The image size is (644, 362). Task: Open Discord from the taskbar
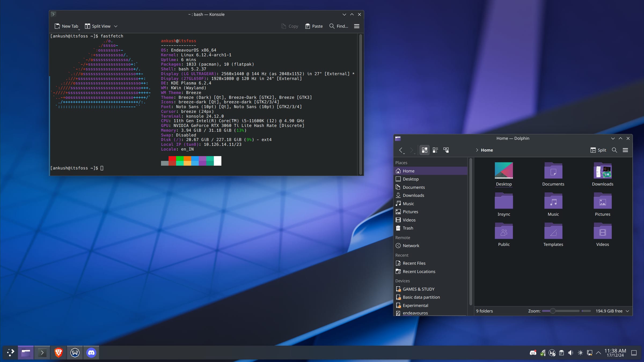pyautogui.click(x=91, y=353)
